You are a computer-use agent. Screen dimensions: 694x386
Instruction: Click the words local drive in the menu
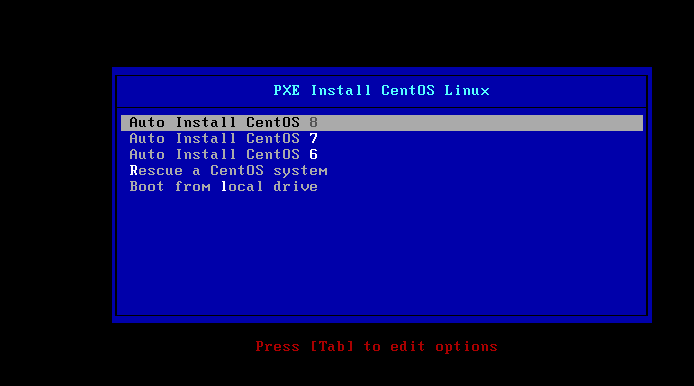[x=269, y=186]
